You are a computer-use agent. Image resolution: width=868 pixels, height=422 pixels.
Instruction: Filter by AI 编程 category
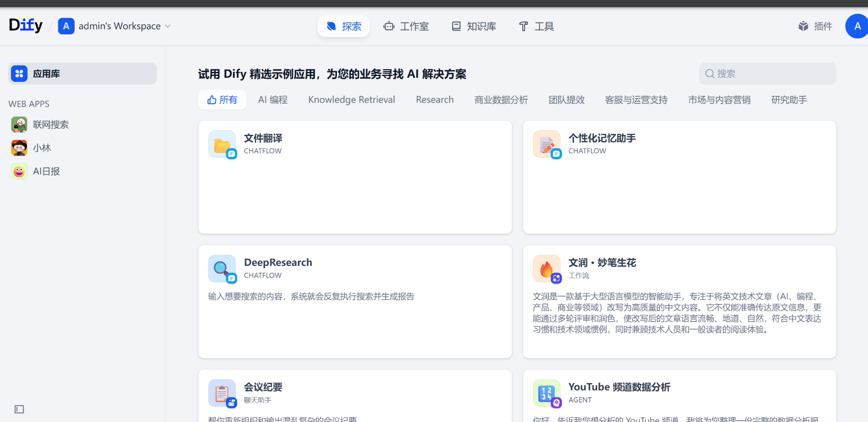coord(273,100)
